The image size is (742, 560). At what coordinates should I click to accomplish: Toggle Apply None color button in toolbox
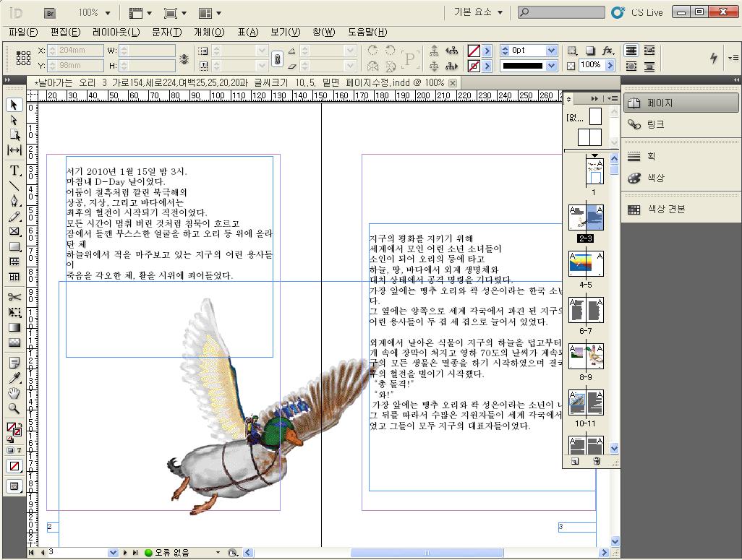14,466
